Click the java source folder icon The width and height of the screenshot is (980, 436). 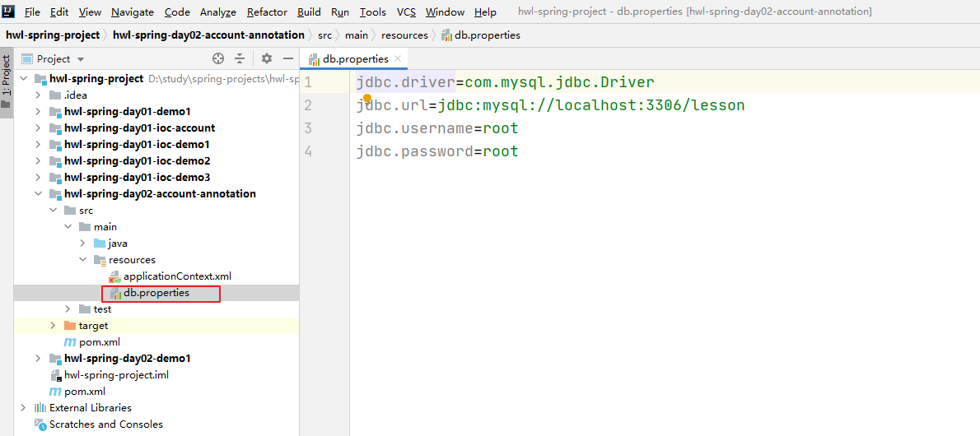tap(100, 243)
